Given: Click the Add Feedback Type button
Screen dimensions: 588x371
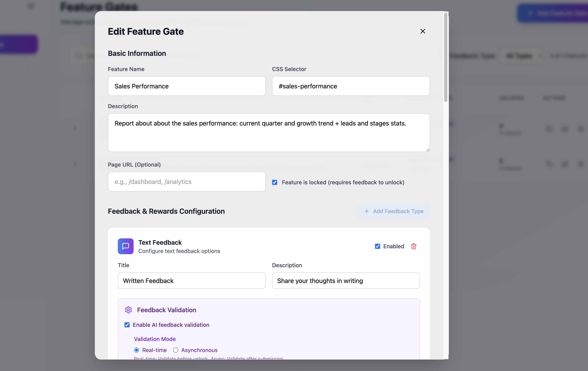Looking at the screenshot, I should pyautogui.click(x=393, y=211).
